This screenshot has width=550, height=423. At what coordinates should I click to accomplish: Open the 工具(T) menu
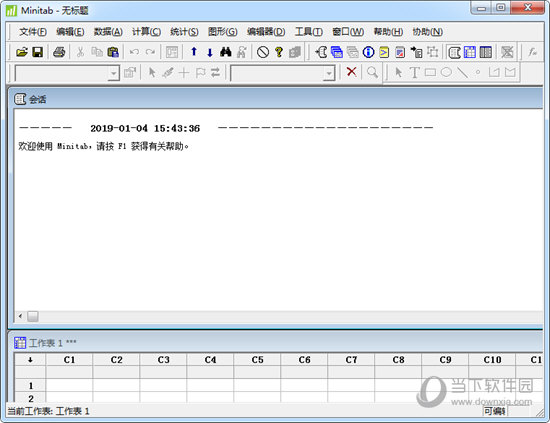click(309, 32)
